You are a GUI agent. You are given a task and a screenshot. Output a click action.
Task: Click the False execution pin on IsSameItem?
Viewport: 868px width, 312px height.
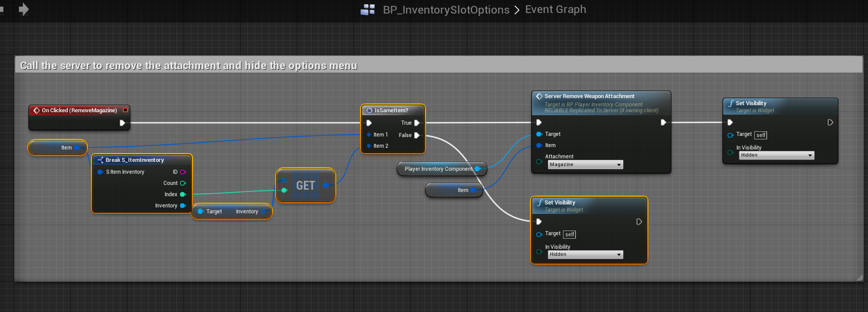417,135
